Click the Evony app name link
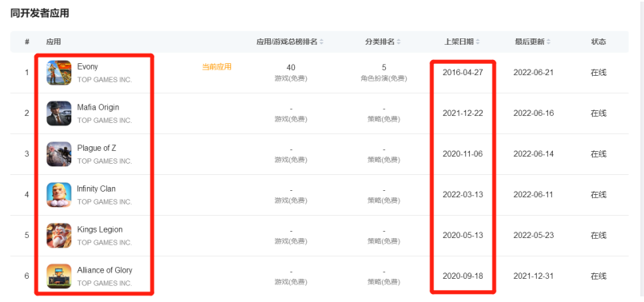The height and width of the screenshot is (302, 644). click(x=87, y=66)
